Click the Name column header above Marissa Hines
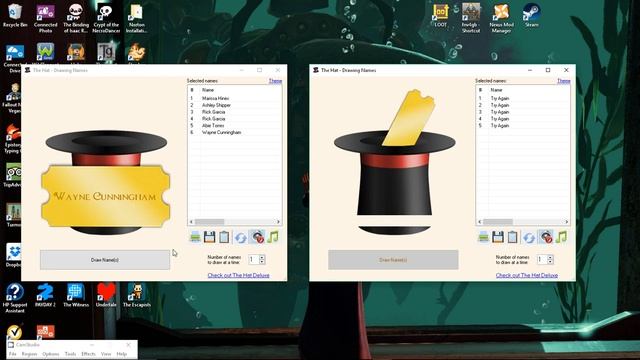This screenshot has width=640, height=360. pyautogui.click(x=208, y=90)
